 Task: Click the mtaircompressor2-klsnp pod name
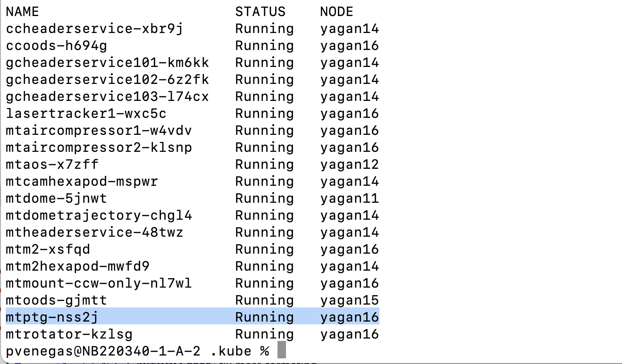tap(99, 147)
